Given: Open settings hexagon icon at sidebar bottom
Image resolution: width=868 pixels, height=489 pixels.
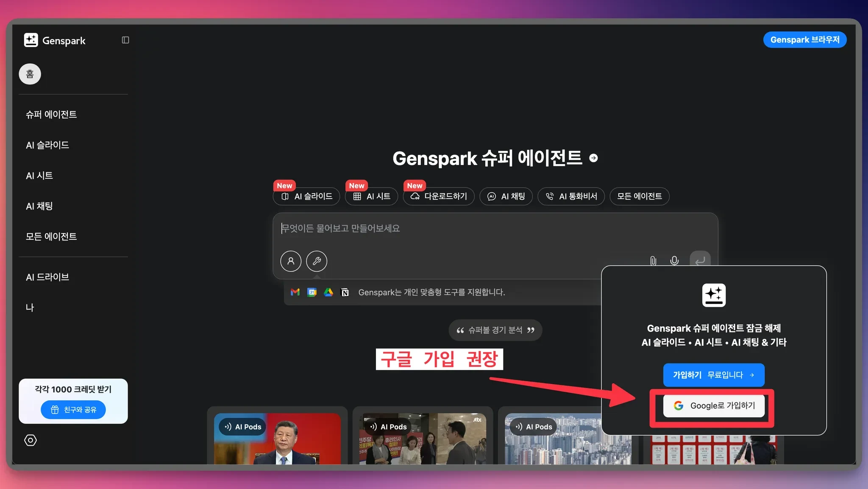Looking at the screenshot, I should point(31,440).
